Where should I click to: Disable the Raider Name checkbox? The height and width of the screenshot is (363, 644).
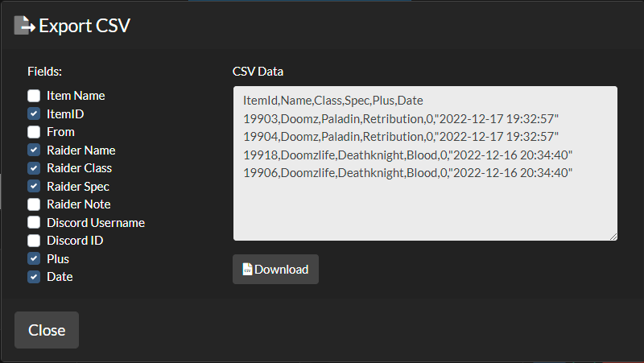coord(34,151)
